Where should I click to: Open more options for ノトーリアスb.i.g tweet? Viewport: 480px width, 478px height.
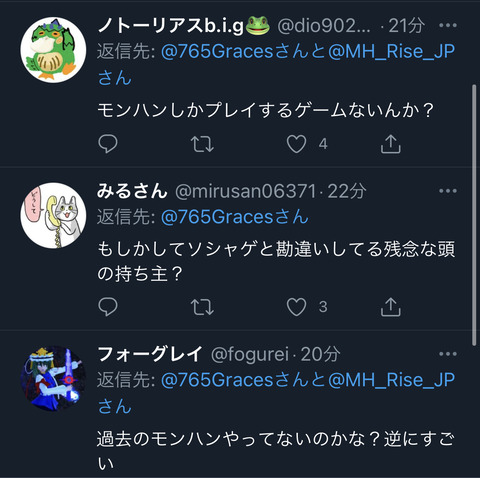click(x=448, y=25)
